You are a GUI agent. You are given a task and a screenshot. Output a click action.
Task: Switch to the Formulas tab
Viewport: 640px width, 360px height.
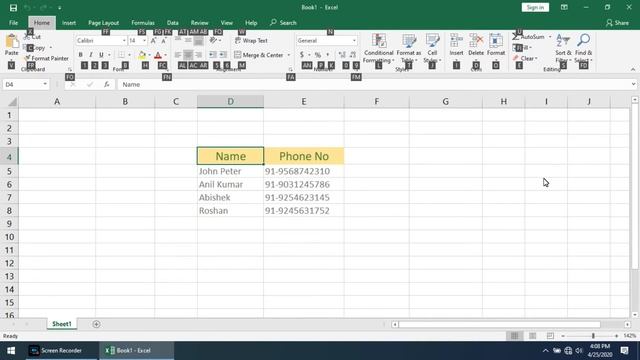[x=143, y=23]
